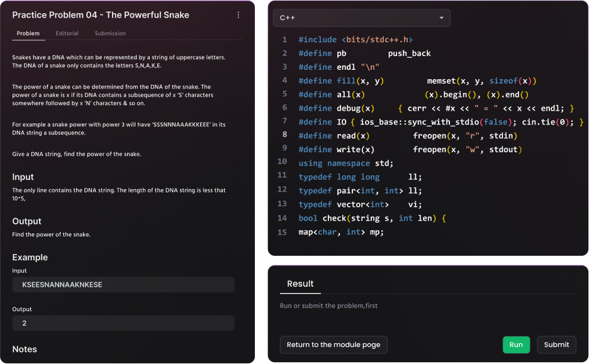The width and height of the screenshot is (589, 364).
Task: Click Return to the module page
Action: click(x=334, y=345)
